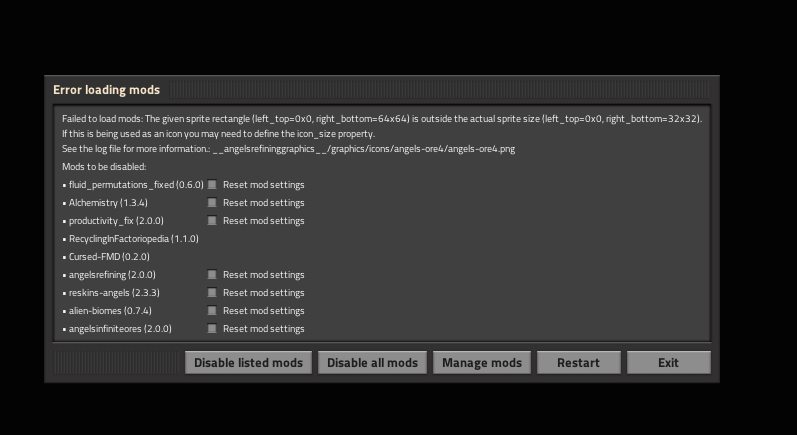Click the Mods to be disabled heading

pos(104,167)
